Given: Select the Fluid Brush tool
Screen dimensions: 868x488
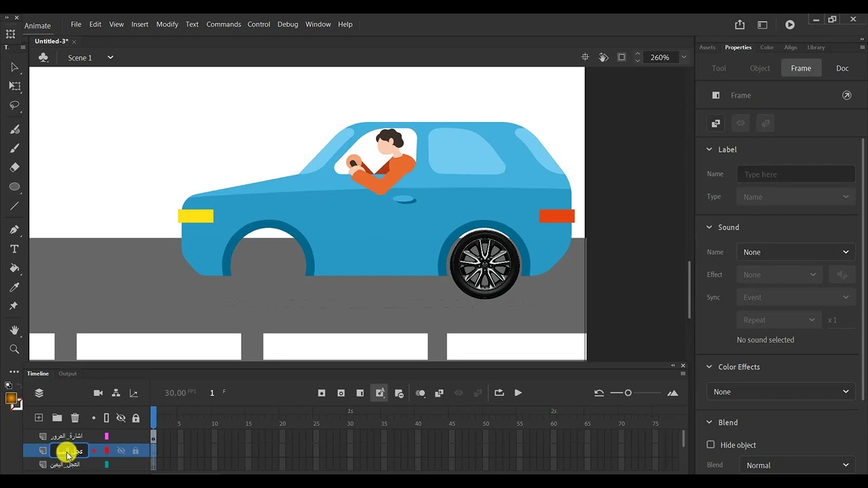Looking at the screenshot, I should (x=14, y=129).
